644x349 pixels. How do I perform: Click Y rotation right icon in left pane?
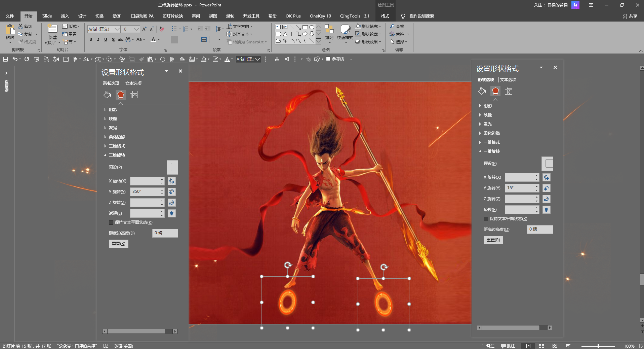click(x=172, y=192)
